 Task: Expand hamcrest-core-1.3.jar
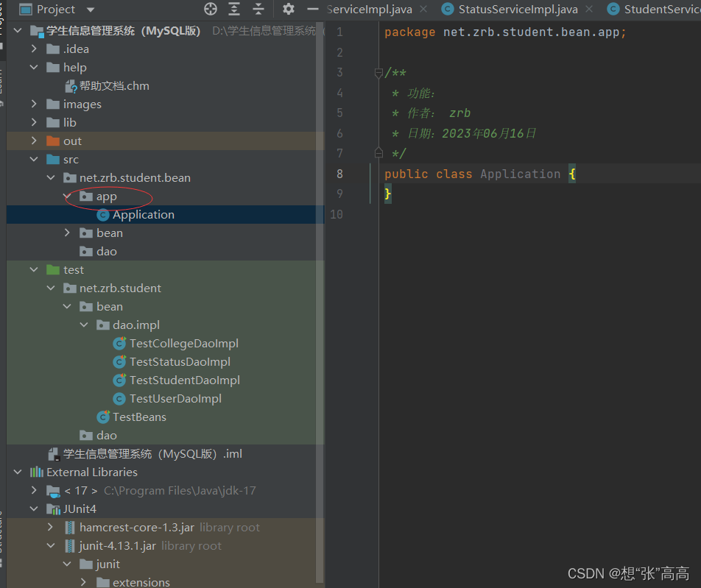coord(51,527)
